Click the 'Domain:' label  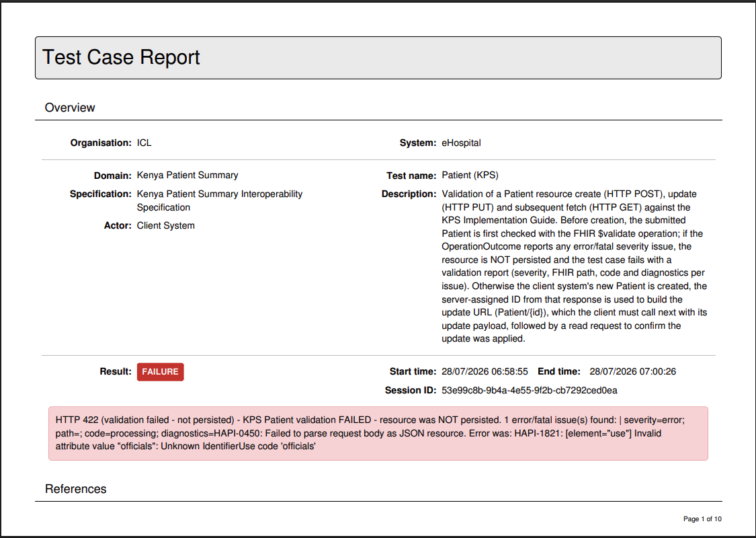[x=113, y=176]
